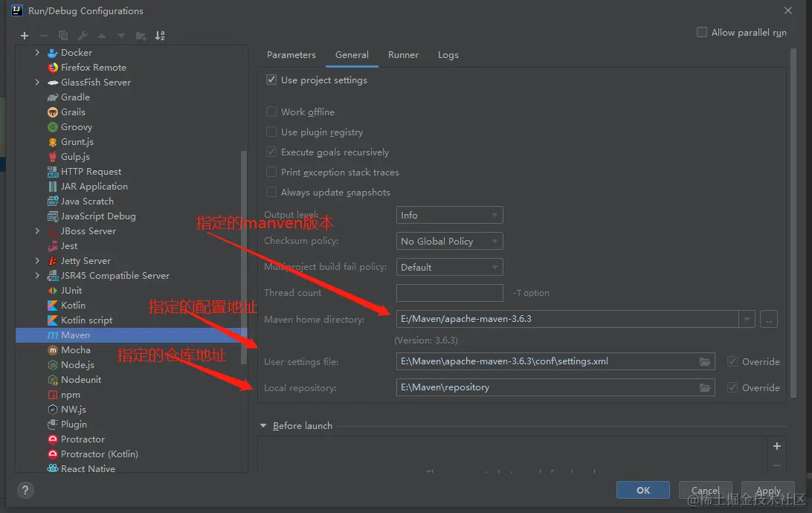Select the Gradle elephant icon
812x513 pixels.
point(52,97)
